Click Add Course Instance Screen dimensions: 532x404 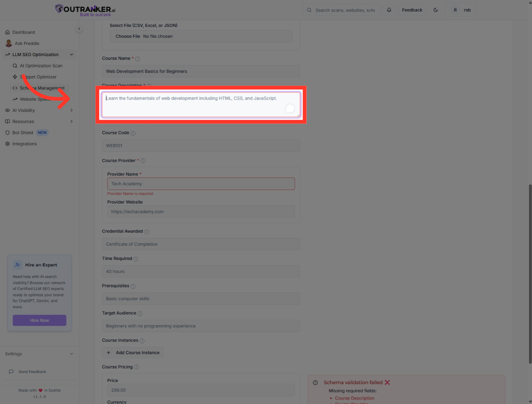132,352
